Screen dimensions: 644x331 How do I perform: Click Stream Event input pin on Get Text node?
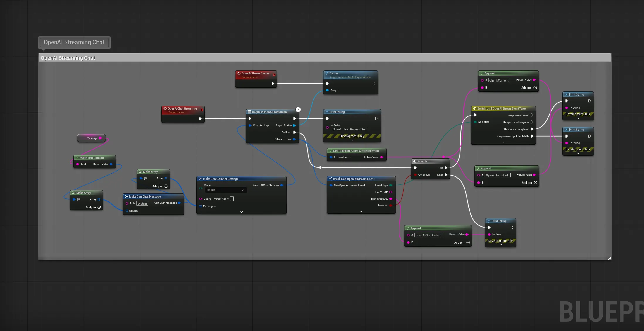pyautogui.click(x=331, y=157)
